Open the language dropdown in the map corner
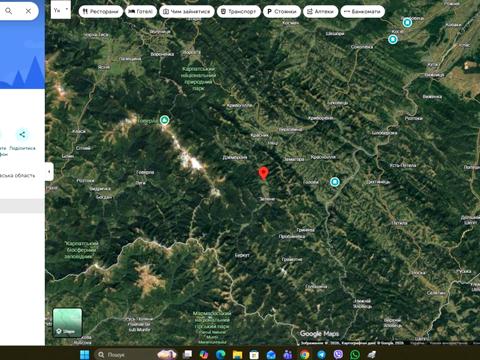The image size is (480, 360). pyautogui.click(x=61, y=10)
